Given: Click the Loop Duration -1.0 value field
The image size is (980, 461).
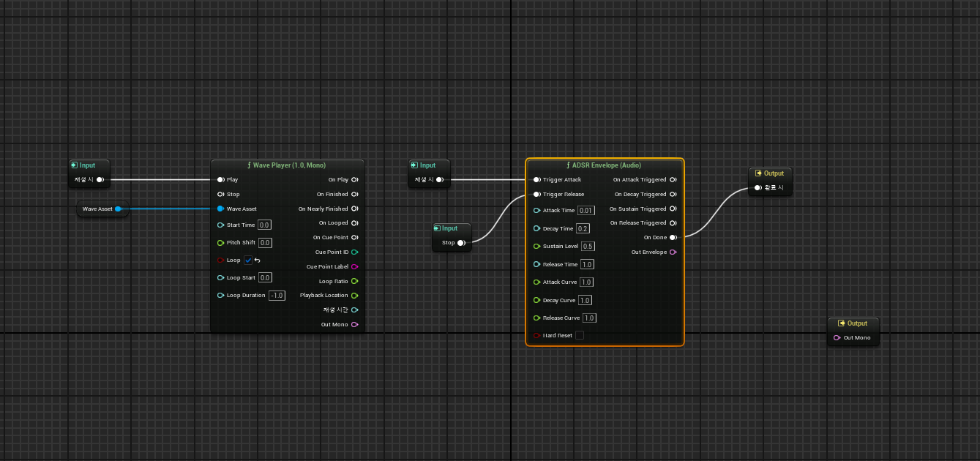Looking at the screenshot, I should point(277,295).
